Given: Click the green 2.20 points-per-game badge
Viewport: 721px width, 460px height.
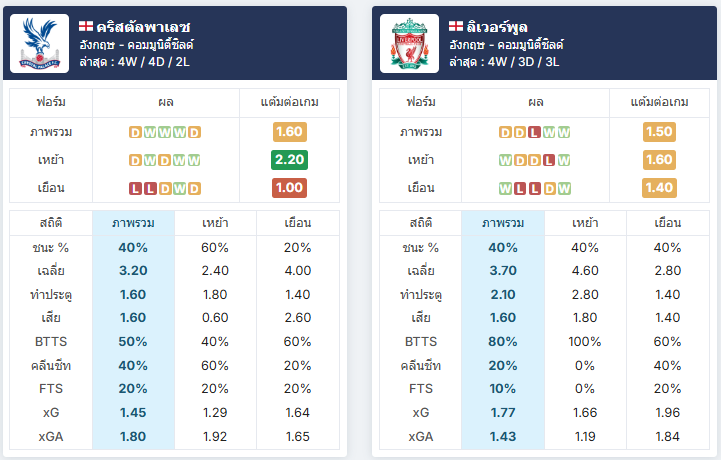Looking at the screenshot, I should point(289,160).
